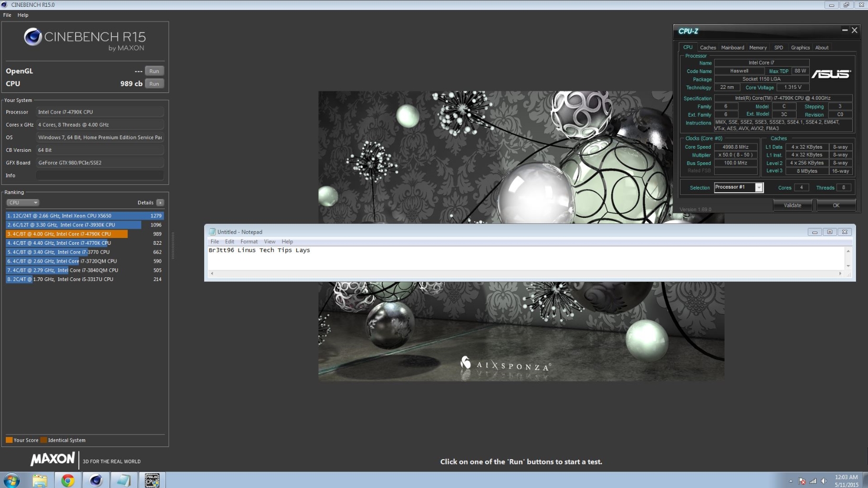
Task: Run the CPU benchmark
Action: point(154,84)
